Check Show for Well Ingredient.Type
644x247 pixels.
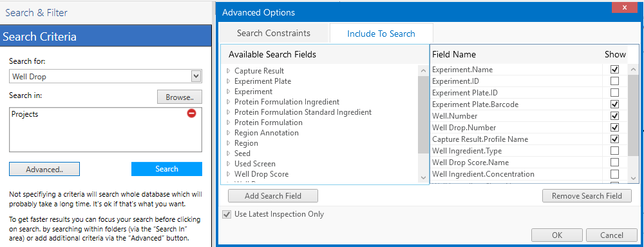point(614,150)
